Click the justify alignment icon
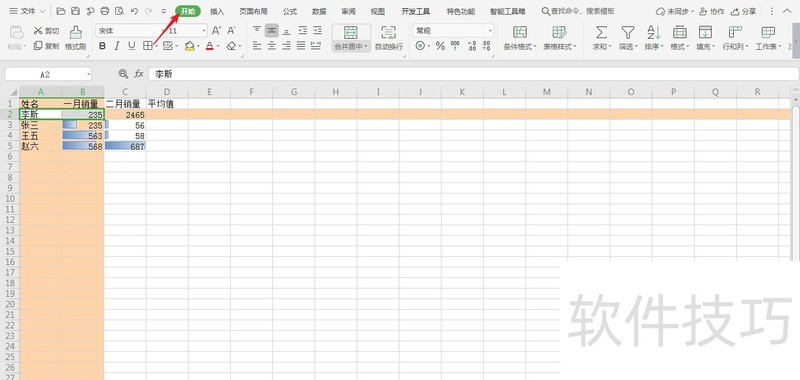Image resolution: width=800 pixels, height=380 pixels. [x=301, y=46]
